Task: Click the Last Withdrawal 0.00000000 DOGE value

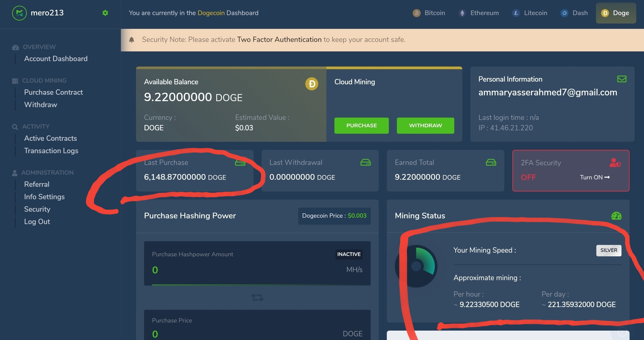Action: point(302,177)
